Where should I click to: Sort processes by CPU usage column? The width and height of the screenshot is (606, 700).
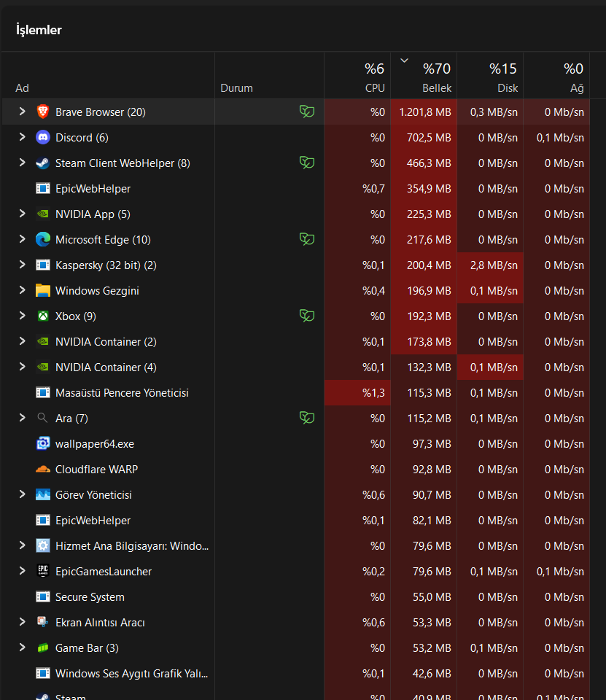357,75
